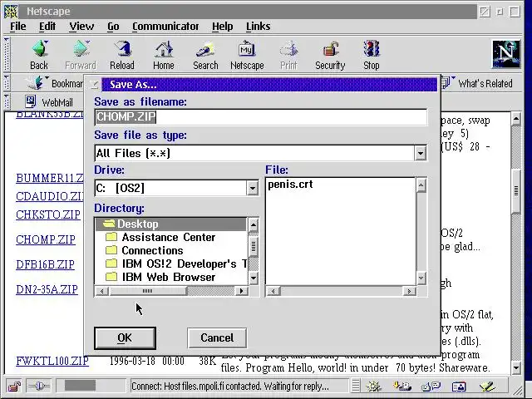The height and width of the screenshot is (399, 532).
Task: Click the DN2-35A.ZIP link
Action: 47,289
